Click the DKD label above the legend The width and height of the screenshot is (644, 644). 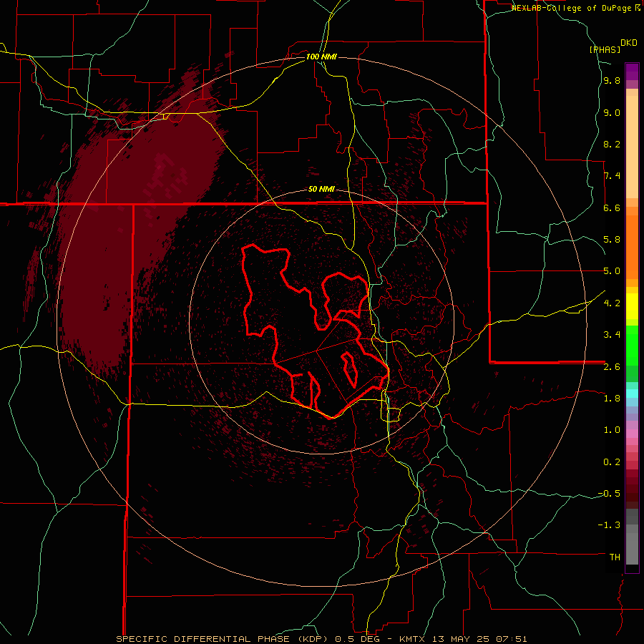(x=629, y=43)
